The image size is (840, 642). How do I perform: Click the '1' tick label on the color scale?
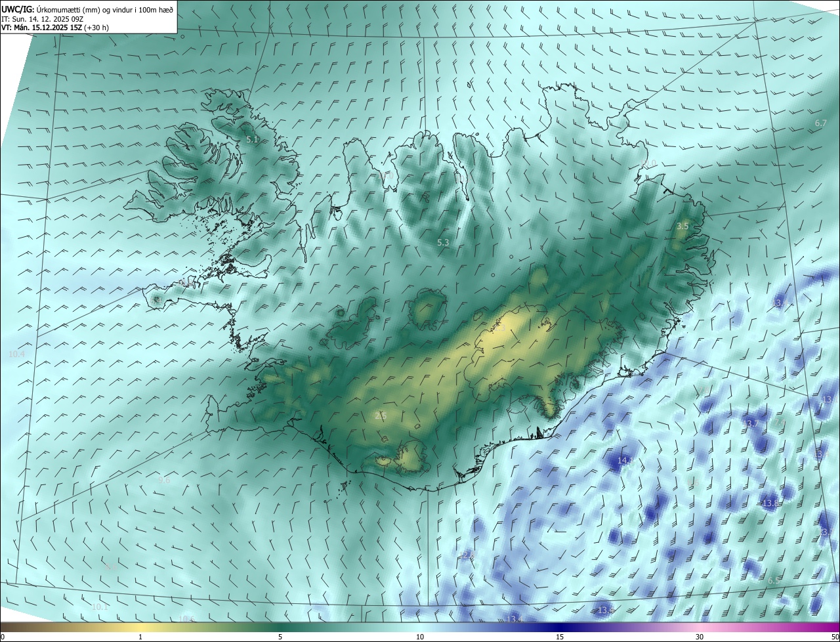pyautogui.click(x=140, y=637)
